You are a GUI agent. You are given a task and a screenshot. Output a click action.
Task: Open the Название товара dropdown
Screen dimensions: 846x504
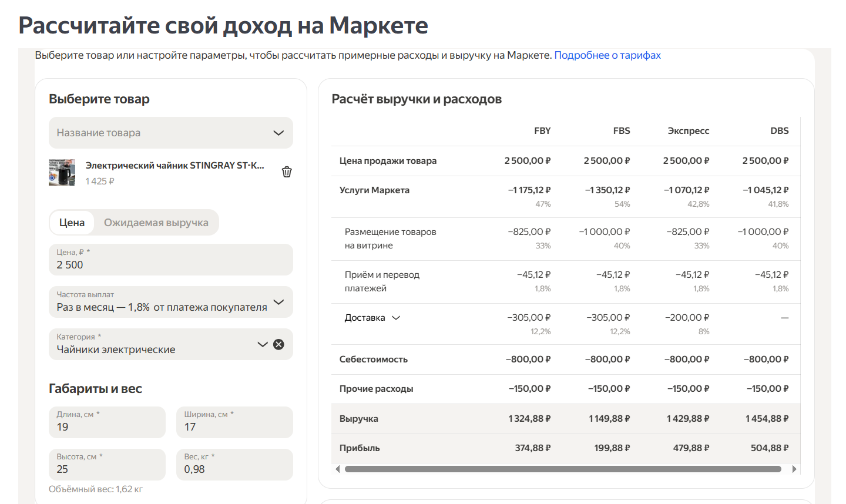coord(170,133)
